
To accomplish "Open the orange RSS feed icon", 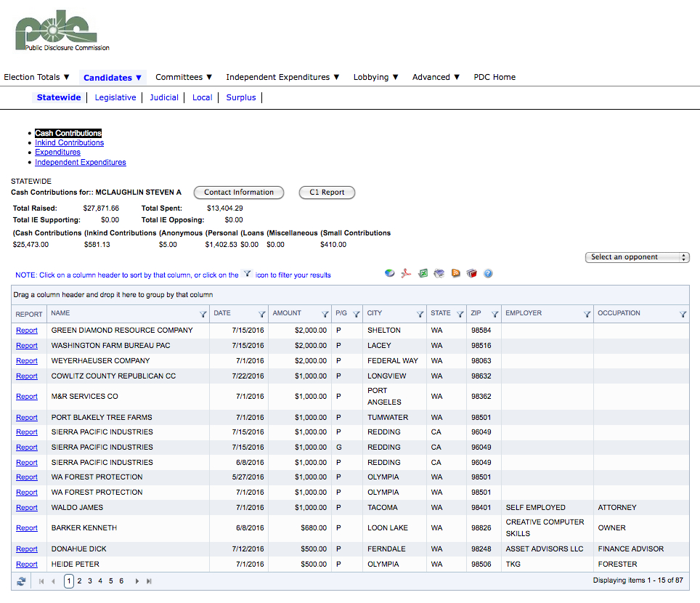I will coord(456,274).
